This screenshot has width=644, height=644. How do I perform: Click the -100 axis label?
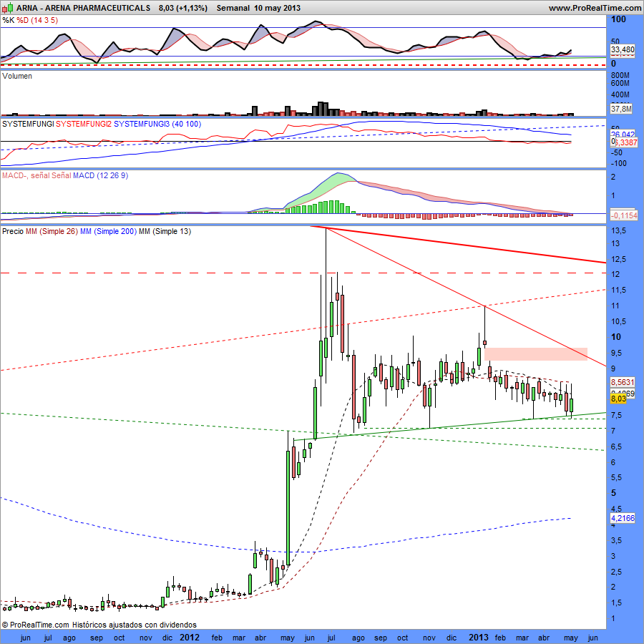(x=618, y=163)
